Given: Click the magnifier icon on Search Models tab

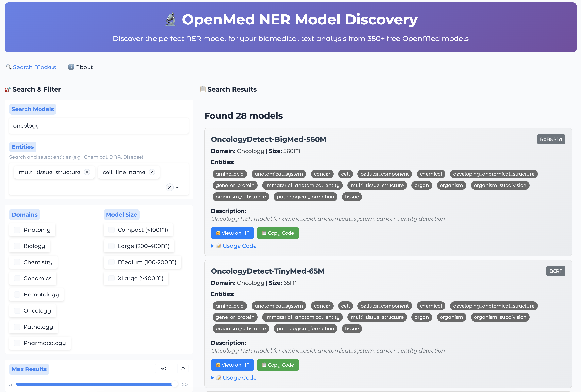Looking at the screenshot, I should point(9,67).
